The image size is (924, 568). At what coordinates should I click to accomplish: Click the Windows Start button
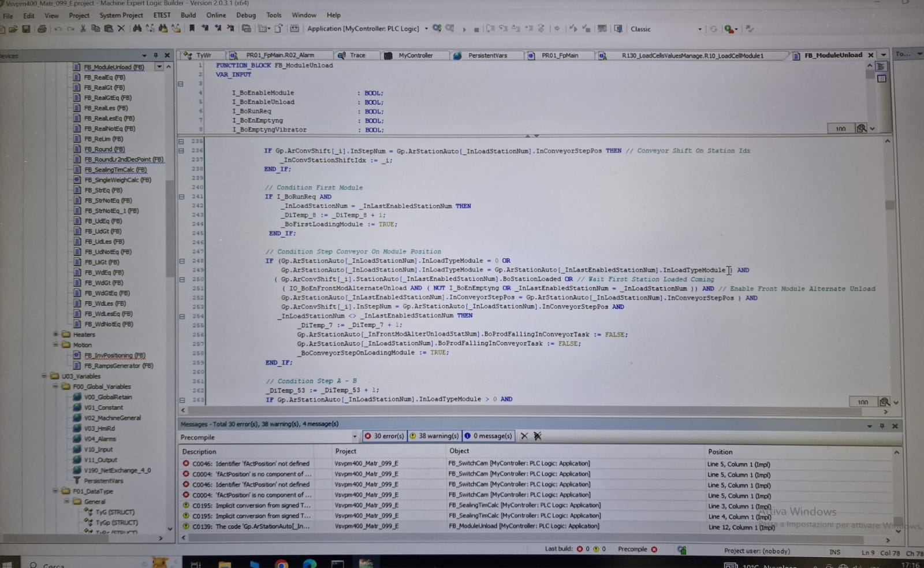coord(7,564)
